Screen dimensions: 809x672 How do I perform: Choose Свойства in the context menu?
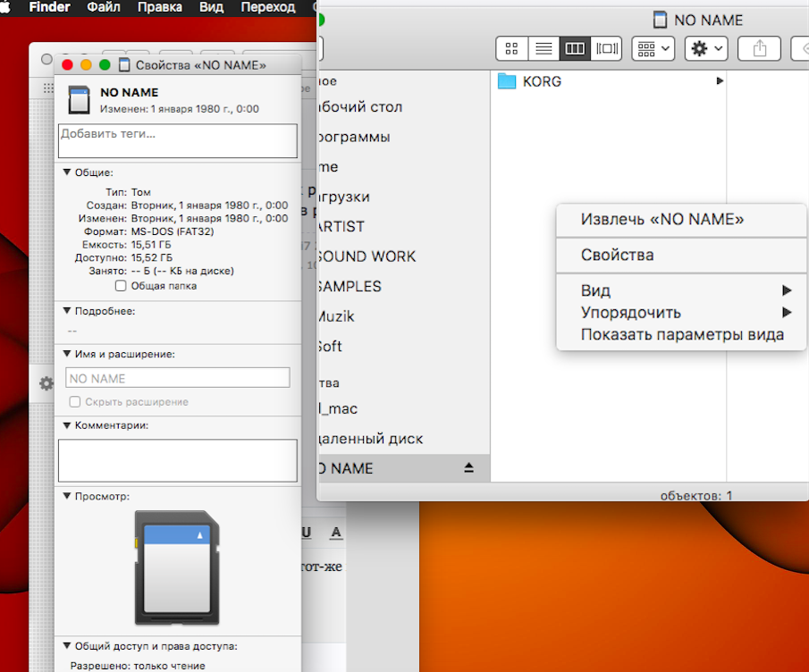(x=681, y=255)
